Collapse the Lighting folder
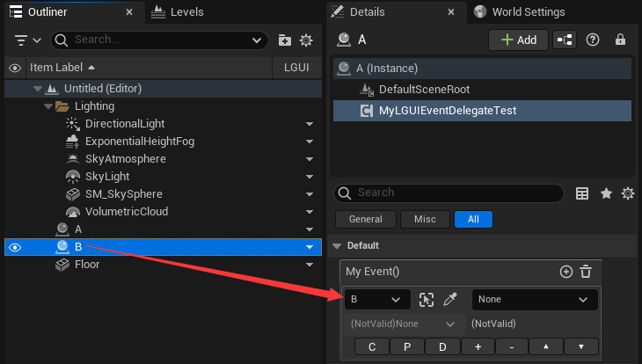Screen dimensions: 642x364 (x=49, y=106)
